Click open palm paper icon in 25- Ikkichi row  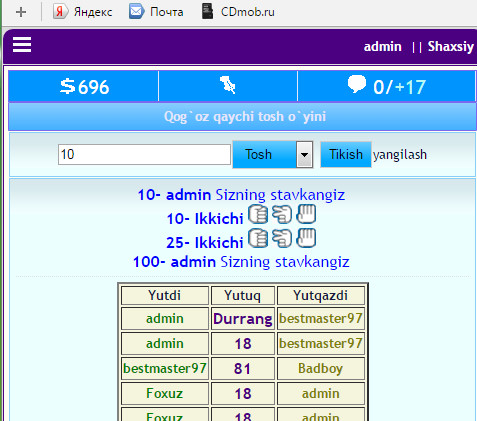(306, 238)
